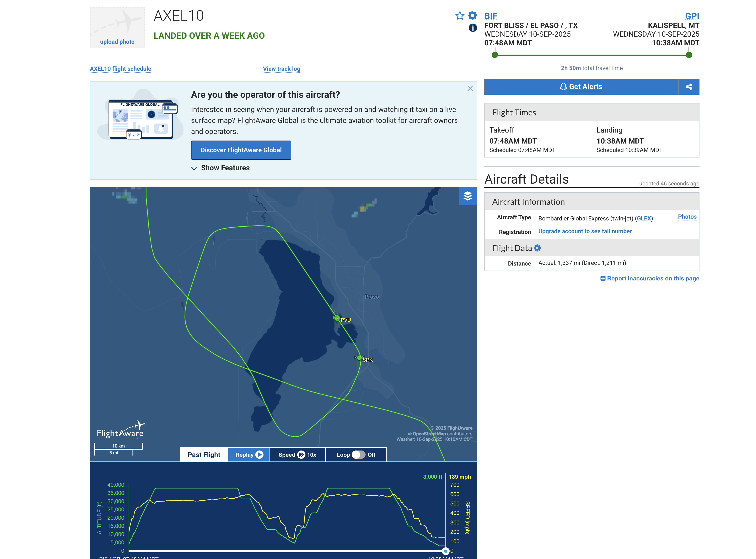Image resolution: width=756 pixels, height=559 pixels.
Task: Open the GLEX aircraft type link
Action: coord(644,219)
